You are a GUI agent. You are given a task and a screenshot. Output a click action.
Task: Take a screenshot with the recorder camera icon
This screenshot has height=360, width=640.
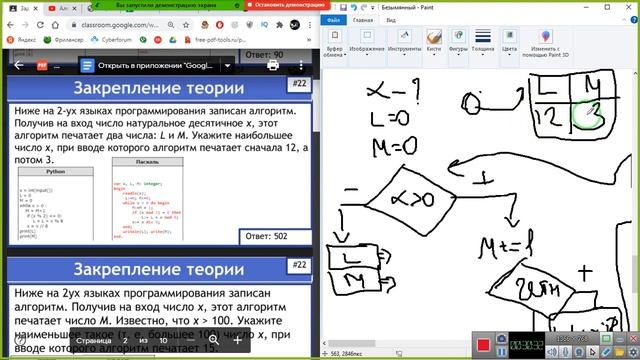coord(501,338)
